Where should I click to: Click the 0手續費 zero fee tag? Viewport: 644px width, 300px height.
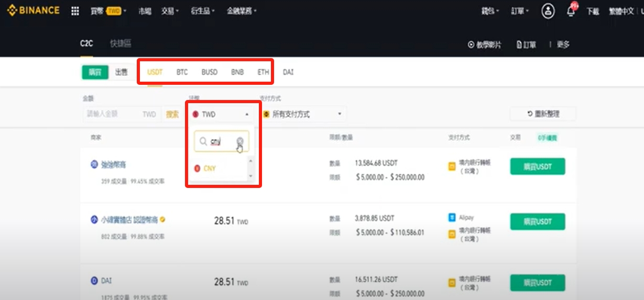[x=548, y=138]
